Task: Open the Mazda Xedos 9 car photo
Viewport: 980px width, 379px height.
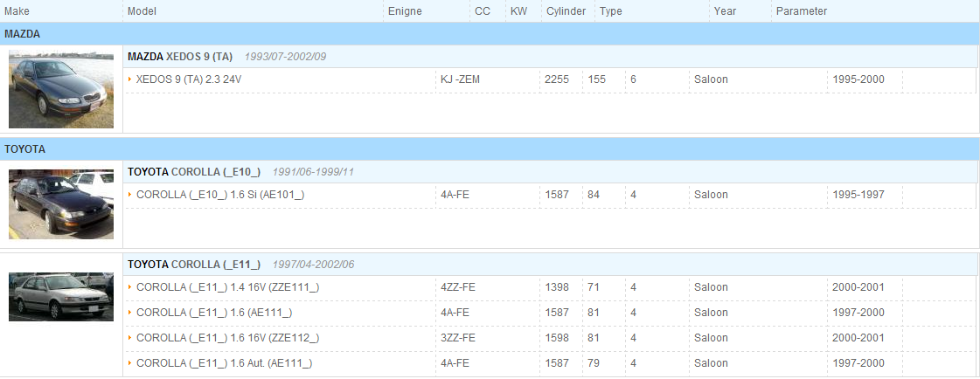Action: click(61, 89)
